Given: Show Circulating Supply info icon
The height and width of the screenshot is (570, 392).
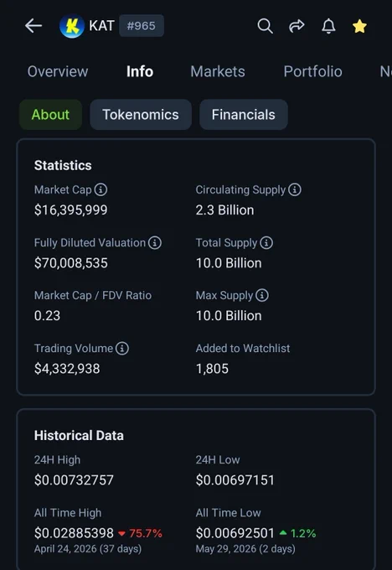Looking at the screenshot, I should [295, 189].
